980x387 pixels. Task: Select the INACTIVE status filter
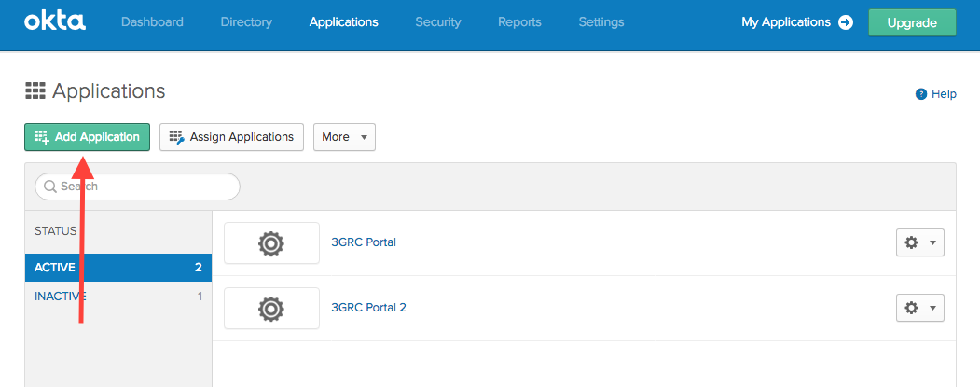[118, 297]
